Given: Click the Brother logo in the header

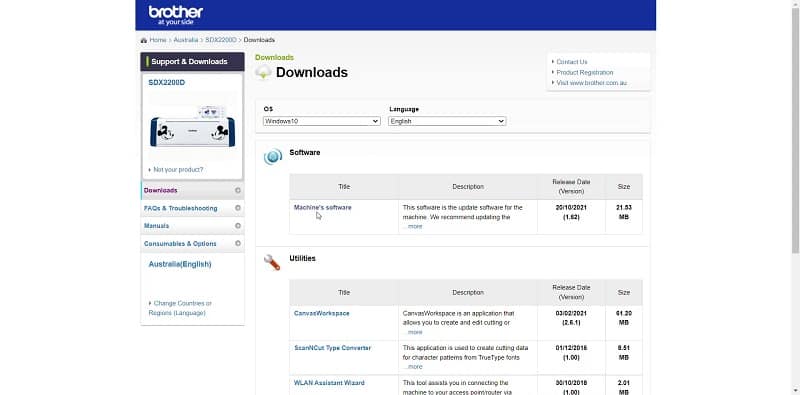Looking at the screenshot, I should [x=176, y=15].
